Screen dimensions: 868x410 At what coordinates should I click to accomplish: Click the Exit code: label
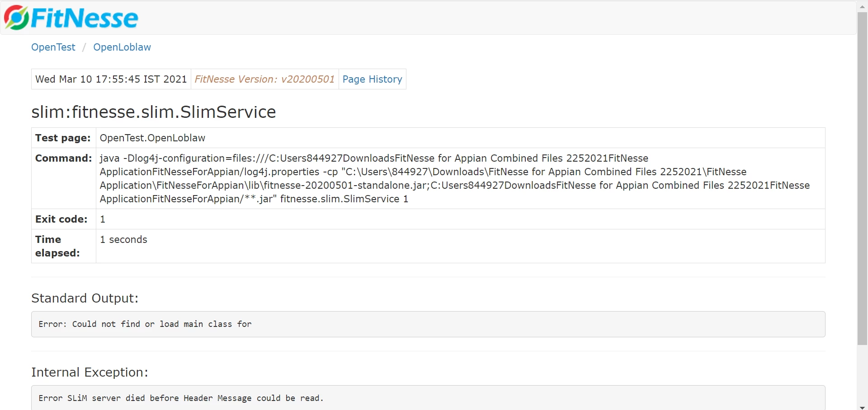(61, 219)
